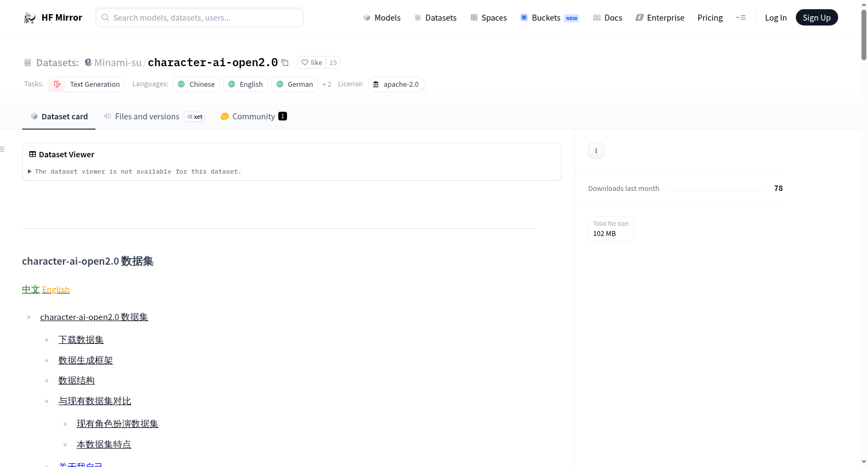Jump to 本数据集特点 section
868x467 pixels.
tap(104, 444)
